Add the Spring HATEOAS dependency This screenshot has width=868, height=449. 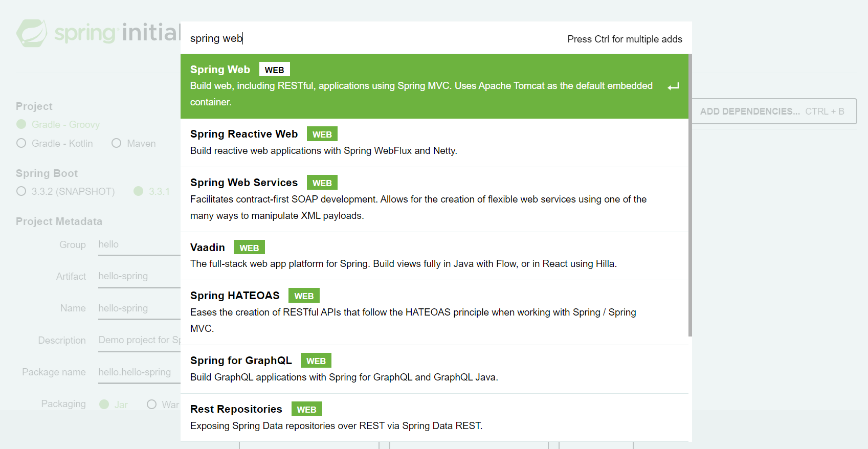[434, 312]
